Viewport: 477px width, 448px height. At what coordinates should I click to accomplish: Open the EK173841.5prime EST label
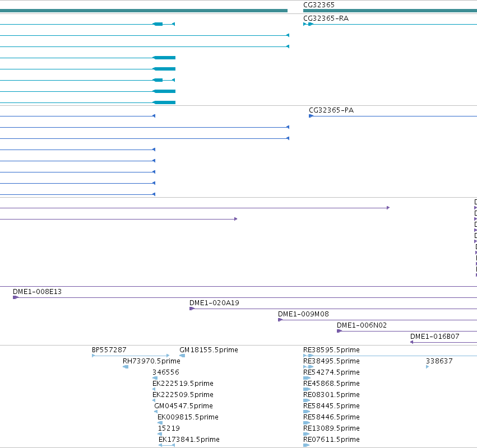coord(189,440)
